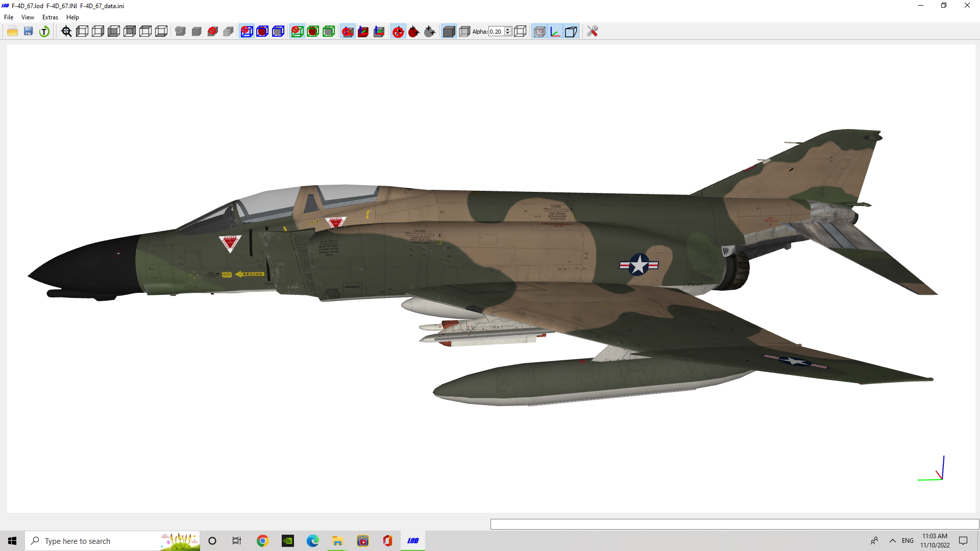Open the Extras menu
980x551 pixels.
tap(50, 17)
